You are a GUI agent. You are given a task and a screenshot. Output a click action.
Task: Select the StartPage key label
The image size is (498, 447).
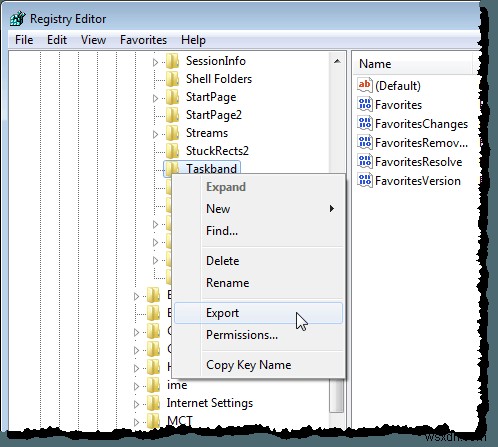tap(211, 97)
